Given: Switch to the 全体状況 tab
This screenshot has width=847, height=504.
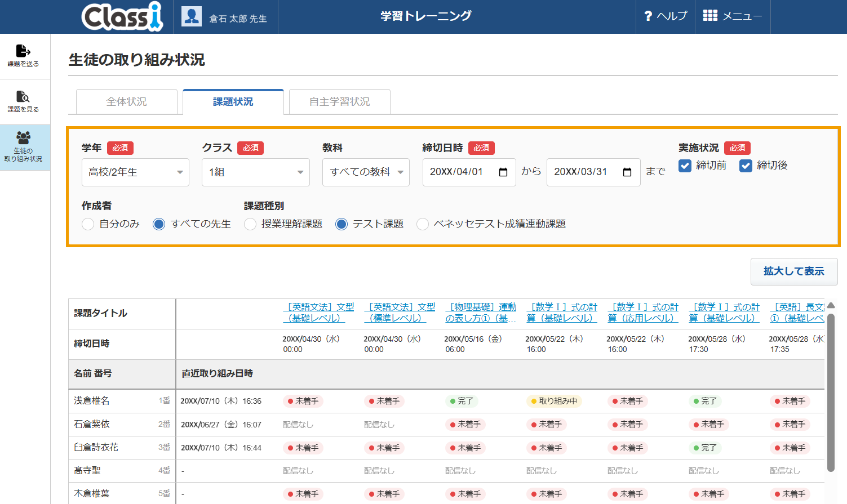Looking at the screenshot, I should (127, 102).
